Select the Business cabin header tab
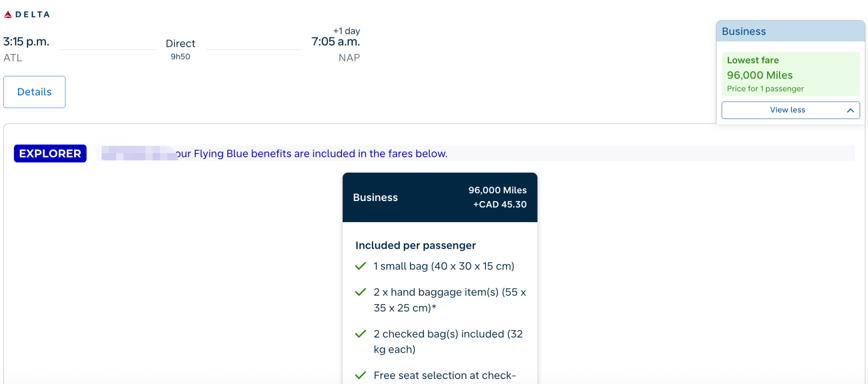Image resolution: width=868 pixels, height=384 pixels. tap(791, 31)
